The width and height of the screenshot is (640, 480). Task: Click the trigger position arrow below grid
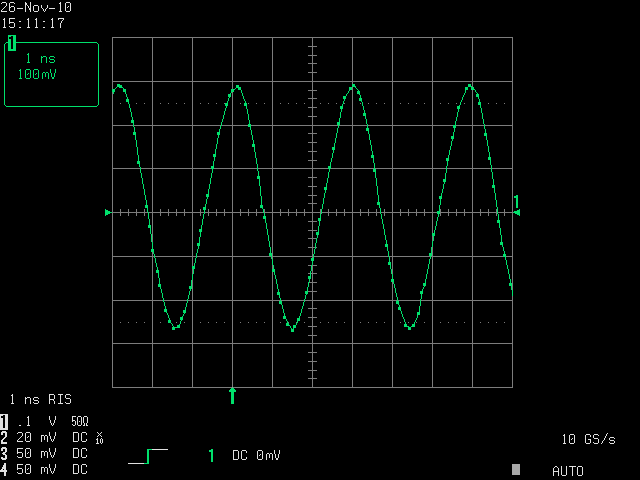(233, 396)
